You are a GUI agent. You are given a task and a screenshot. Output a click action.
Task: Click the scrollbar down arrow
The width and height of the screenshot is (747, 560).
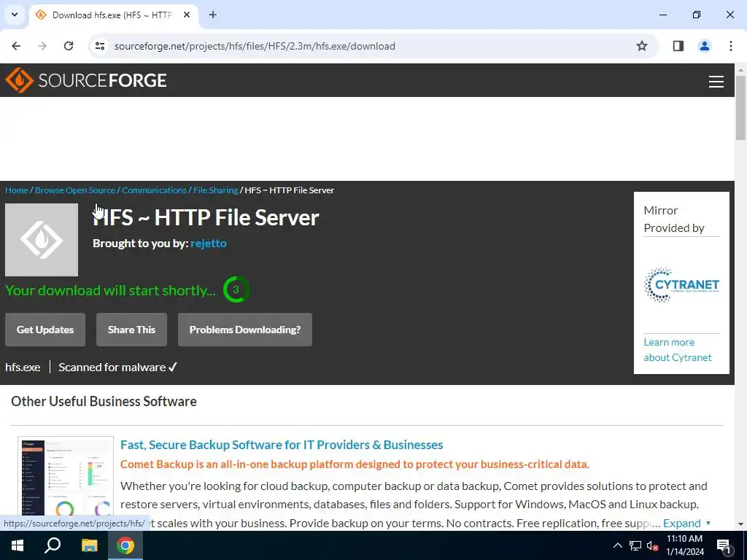(x=741, y=524)
